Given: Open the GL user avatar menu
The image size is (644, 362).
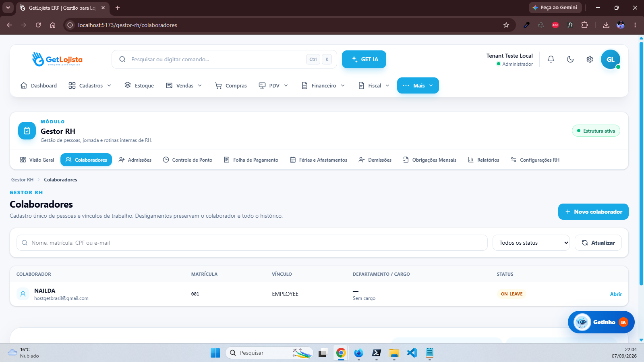Looking at the screenshot, I should (611, 59).
